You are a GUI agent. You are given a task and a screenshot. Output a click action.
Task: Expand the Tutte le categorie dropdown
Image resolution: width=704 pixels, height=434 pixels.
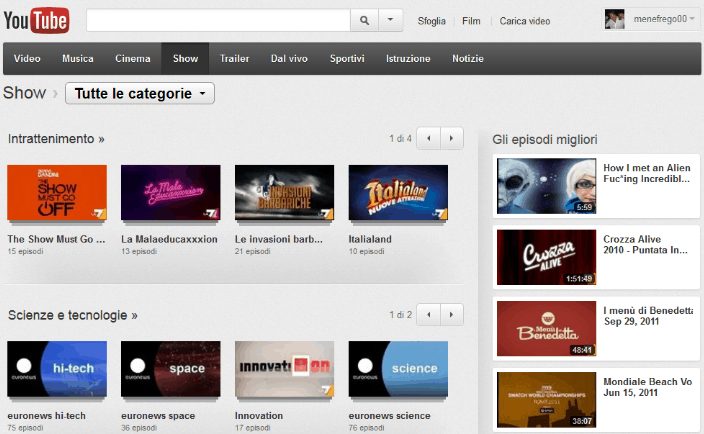(140, 93)
